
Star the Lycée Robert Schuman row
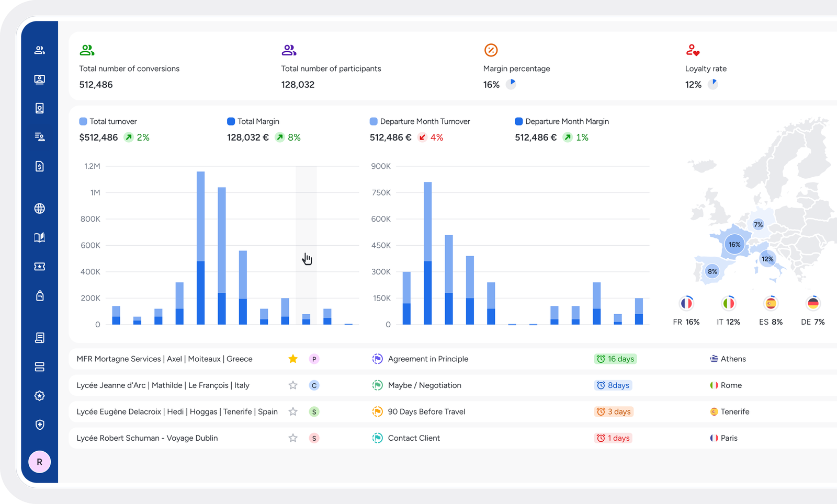pos(293,438)
